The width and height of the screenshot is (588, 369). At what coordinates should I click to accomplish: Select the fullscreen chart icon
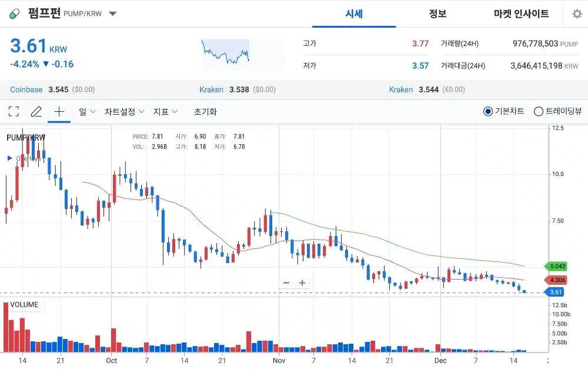pos(13,111)
